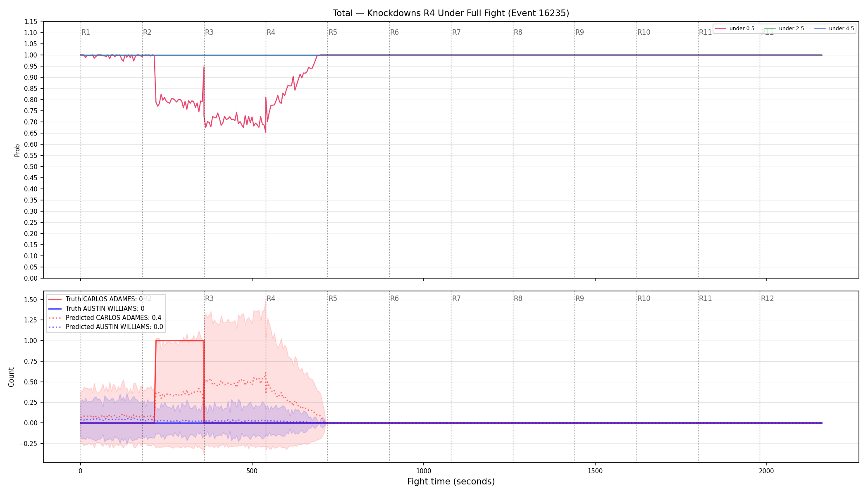Select the R11 round marker in bottom plot
Image resolution: width=868 pixels, height=496 pixels.
(x=705, y=298)
